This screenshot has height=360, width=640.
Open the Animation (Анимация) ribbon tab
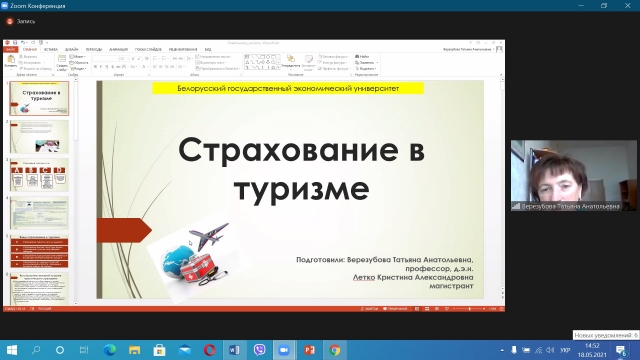pos(118,49)
